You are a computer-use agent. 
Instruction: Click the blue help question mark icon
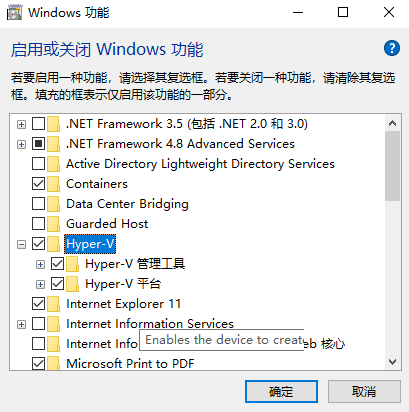tap(392, 49)
